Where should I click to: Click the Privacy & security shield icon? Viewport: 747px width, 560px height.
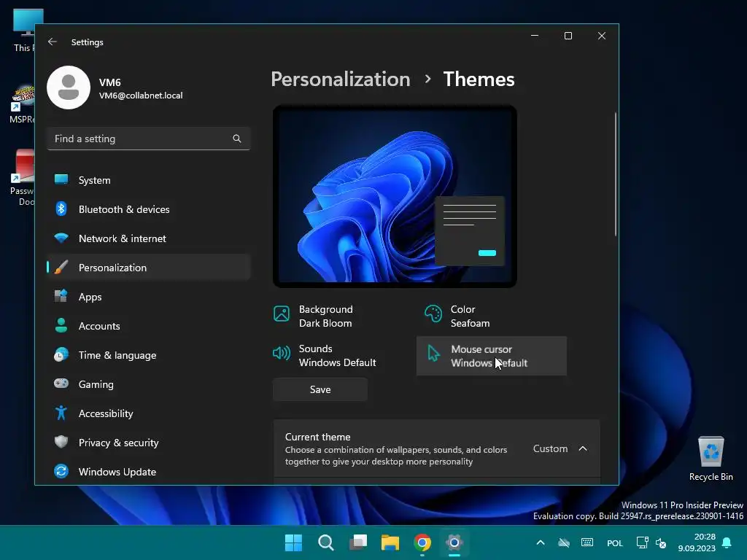pyautogui.click(x=61, y=442)
